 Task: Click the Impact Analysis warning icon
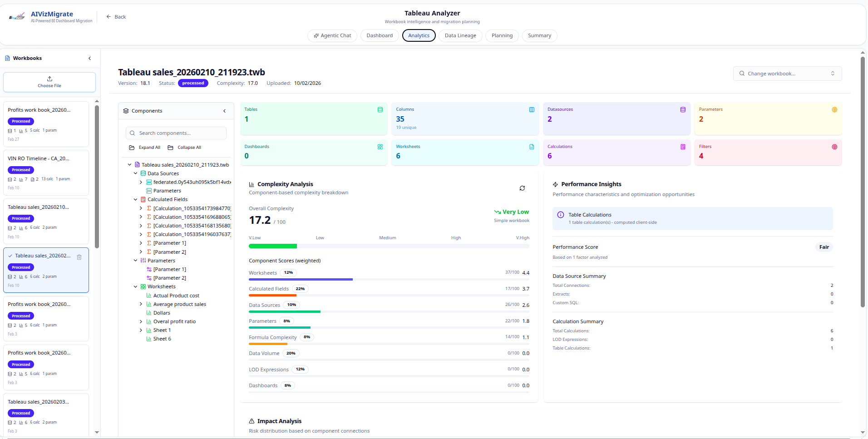coord(252,421)
